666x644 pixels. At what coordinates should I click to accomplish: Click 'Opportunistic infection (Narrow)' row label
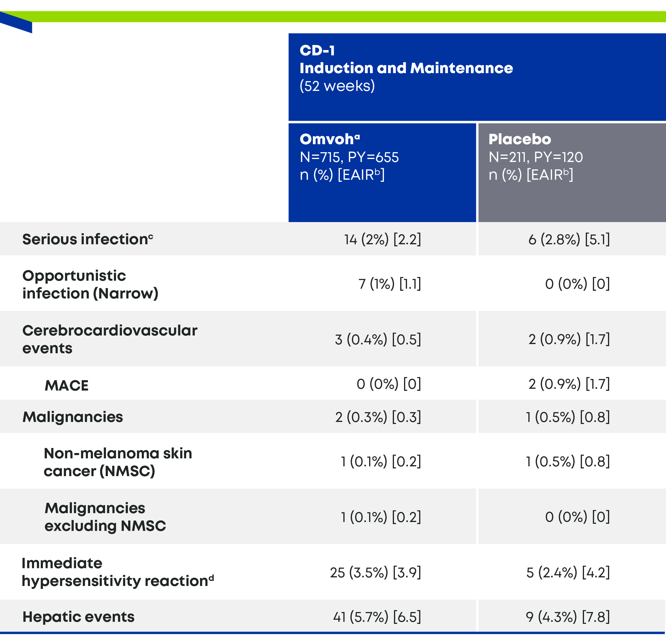coord(90,285)
